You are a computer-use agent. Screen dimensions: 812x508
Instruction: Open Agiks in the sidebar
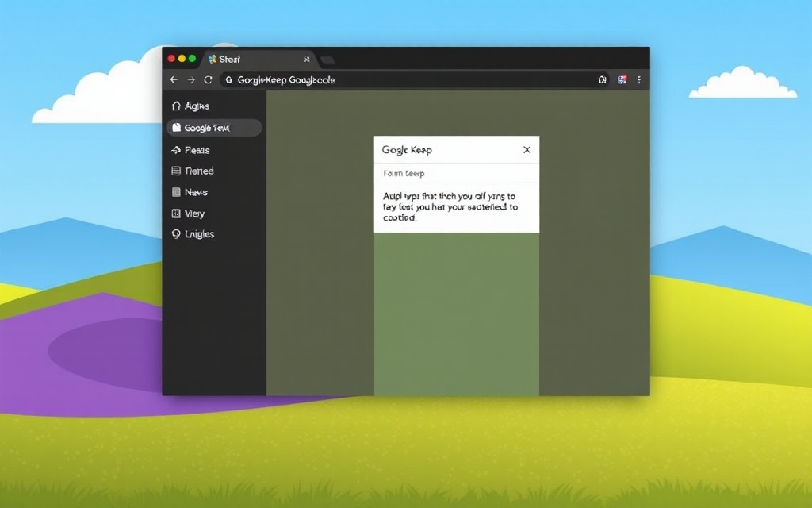[x=190, y=106]
